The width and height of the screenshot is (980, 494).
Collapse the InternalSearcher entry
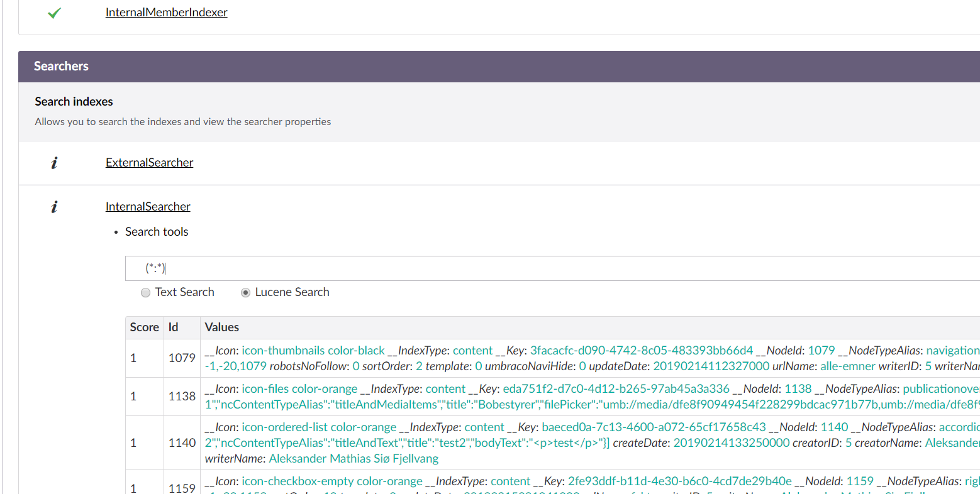coord(148,207)
